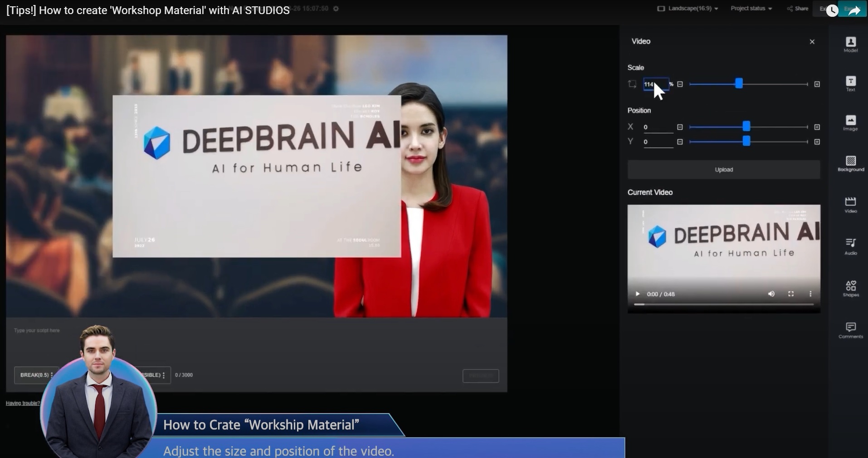Click the X position input field
Image resolution: width=868 pixels, height=458 pixels.
[x=658, y=127]
